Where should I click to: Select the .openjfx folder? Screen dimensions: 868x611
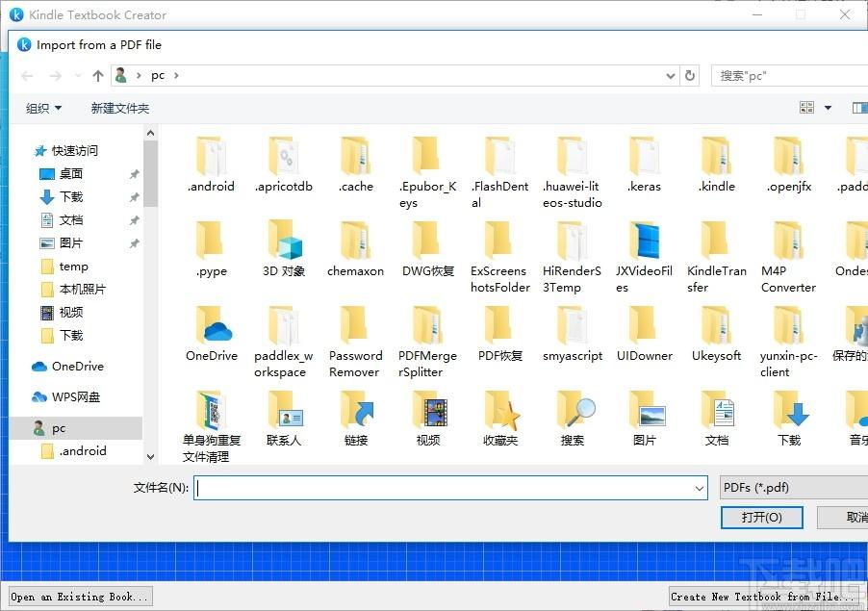(789, 165)
